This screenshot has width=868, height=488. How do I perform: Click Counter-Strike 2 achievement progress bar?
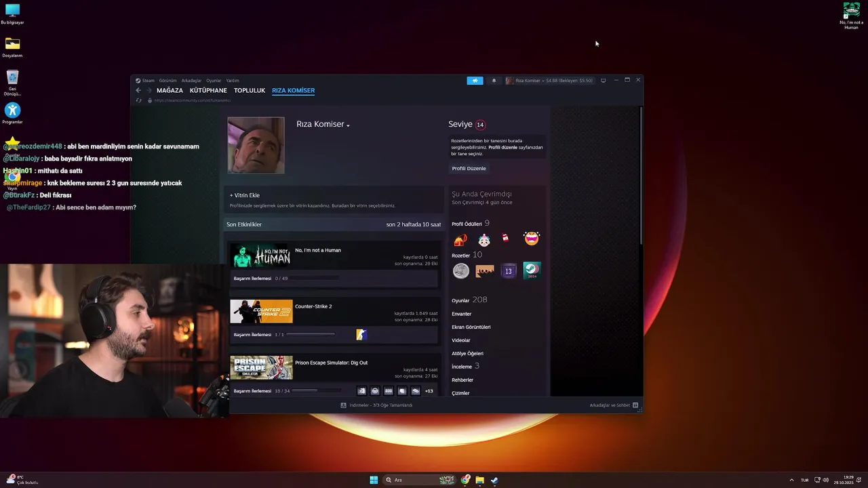click(x=311, y=335)
